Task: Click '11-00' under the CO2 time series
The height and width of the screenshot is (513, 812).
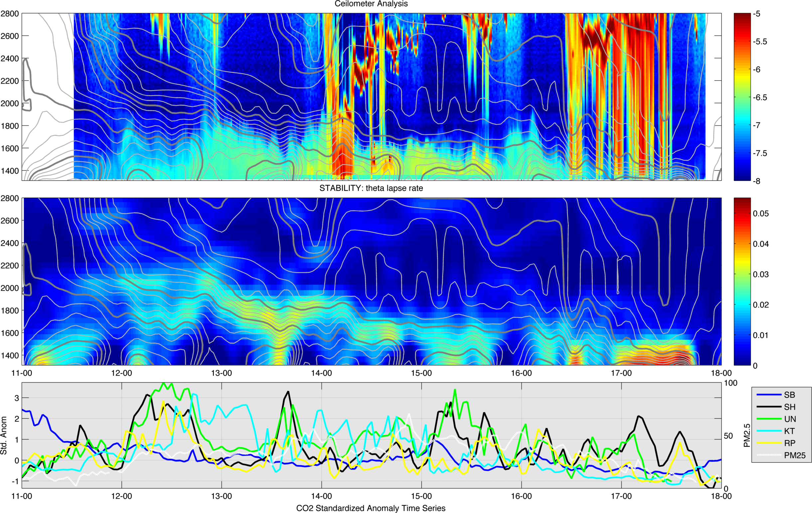Action: coord(22,496)
